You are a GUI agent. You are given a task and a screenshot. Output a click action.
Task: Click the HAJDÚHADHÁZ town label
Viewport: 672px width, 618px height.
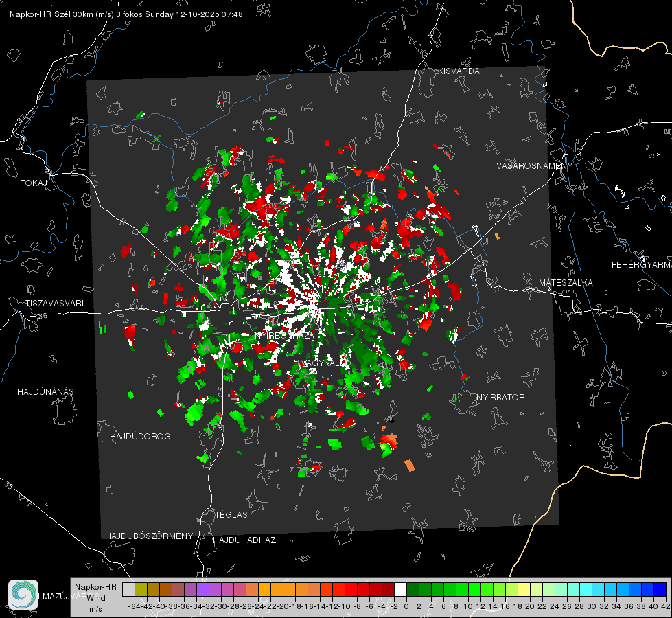244,540
